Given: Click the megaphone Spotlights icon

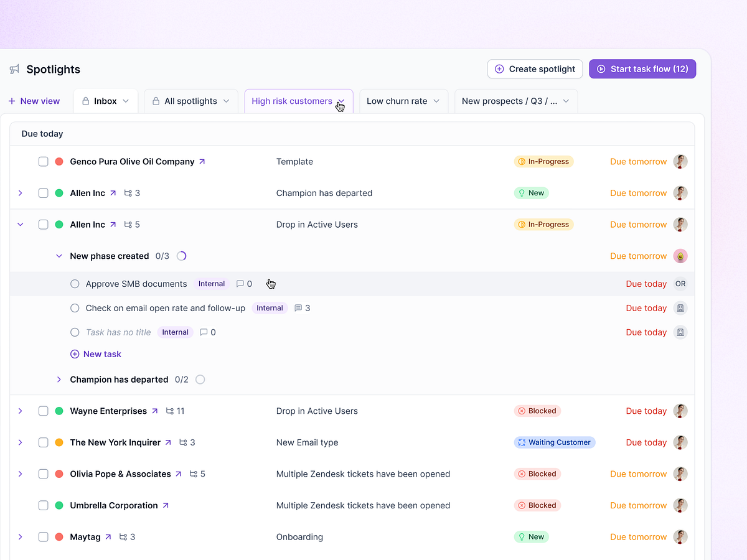Looking at the screenshot, I should pyautogui.click(x=14, y=69).
